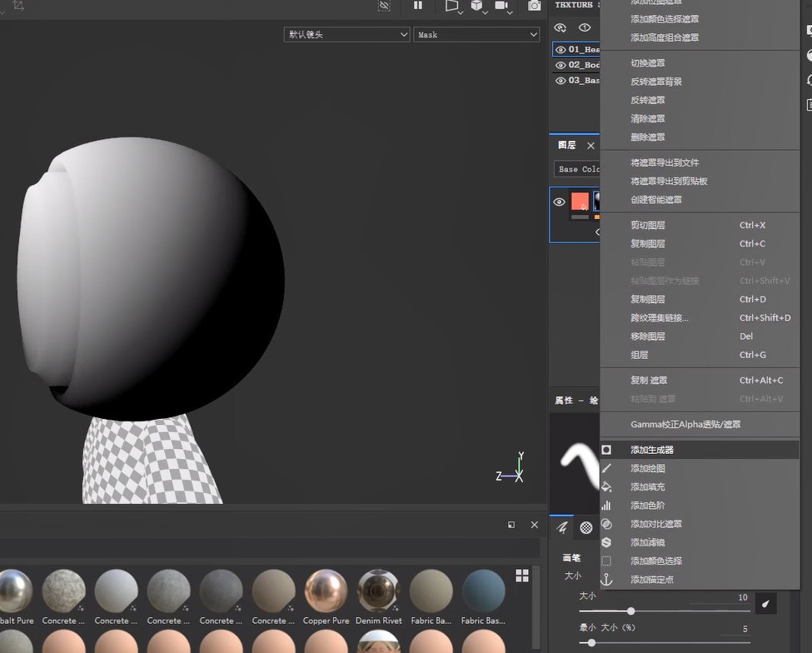The width and height of the screenshot is (812, 653).
Task: Click the crossed-out dashed square viewport icon
Action: (384, 6)
